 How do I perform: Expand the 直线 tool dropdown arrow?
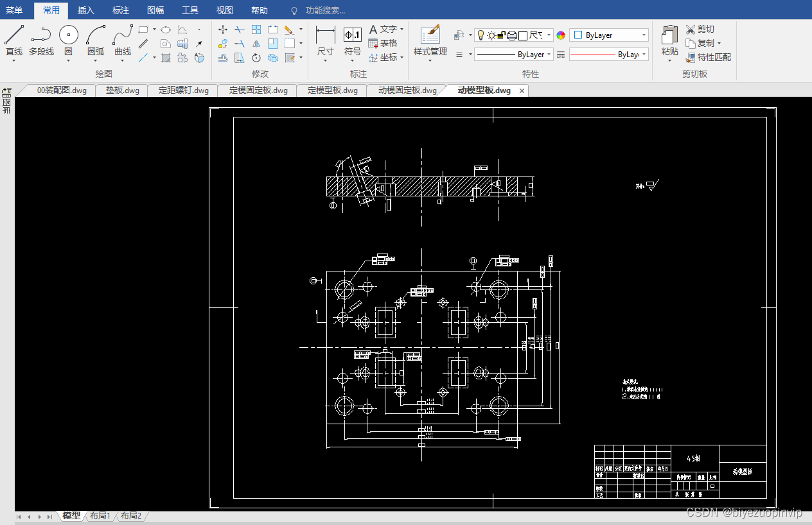14,61
